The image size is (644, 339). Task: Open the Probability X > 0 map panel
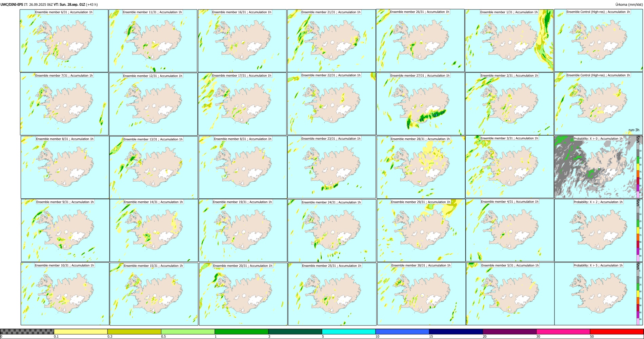tap(599, 167)
